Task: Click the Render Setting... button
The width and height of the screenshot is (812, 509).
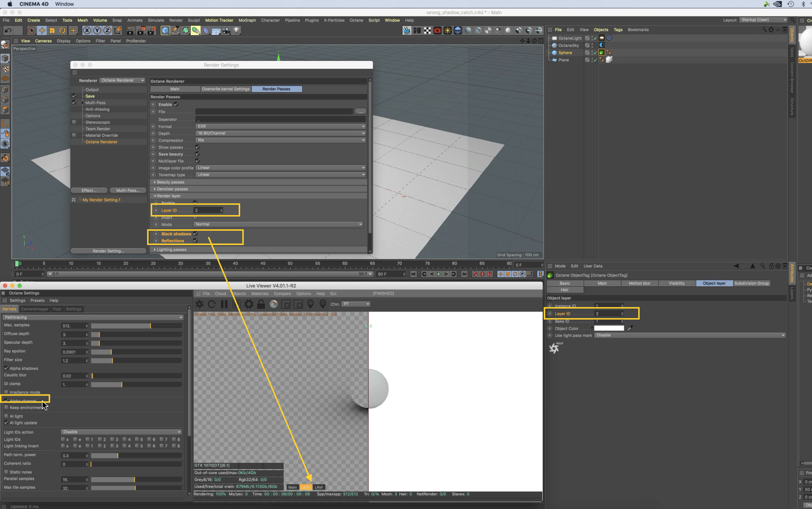Action: (x=108, y=251)
